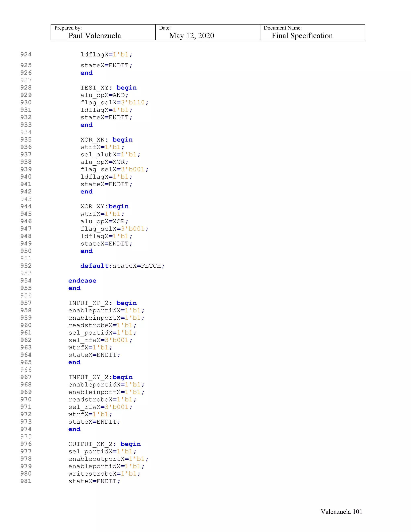This screenshot has height=532, width=411.
Task: Click the author name Paul Valenzuela
Action: pyautogui.click(x=95, y=36)
